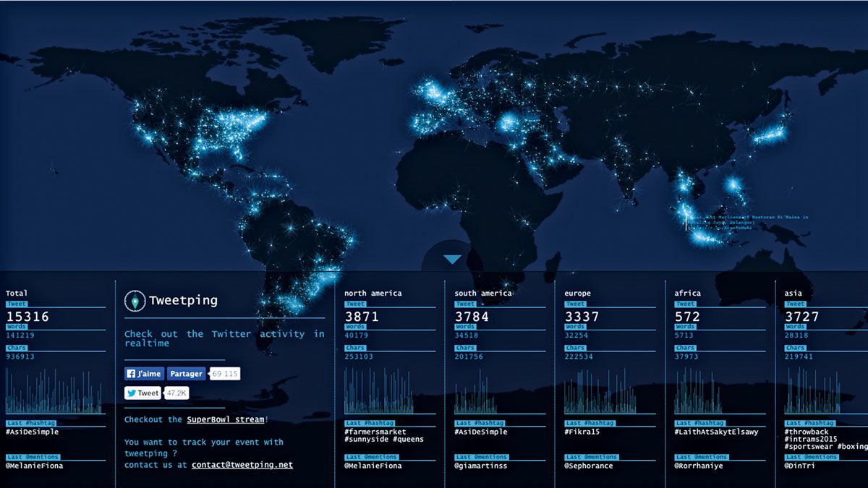The width and height of the screenshot is (868, 488).
Task: Click africa chars value 37973
Action: [x=686, y=357]
